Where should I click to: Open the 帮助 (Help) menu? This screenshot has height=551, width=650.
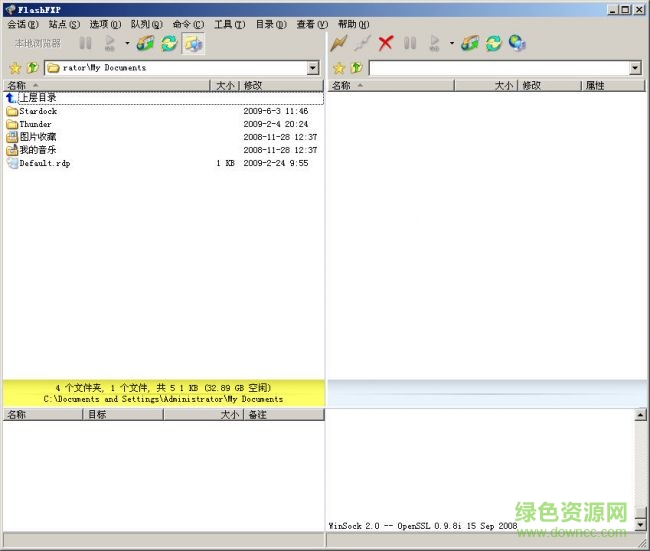[x=353, y=24]
